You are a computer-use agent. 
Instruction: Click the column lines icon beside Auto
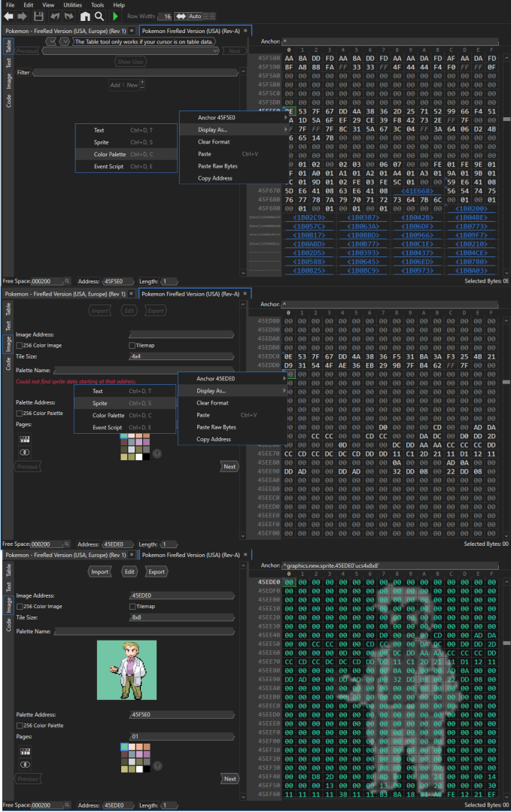(209, 17)
